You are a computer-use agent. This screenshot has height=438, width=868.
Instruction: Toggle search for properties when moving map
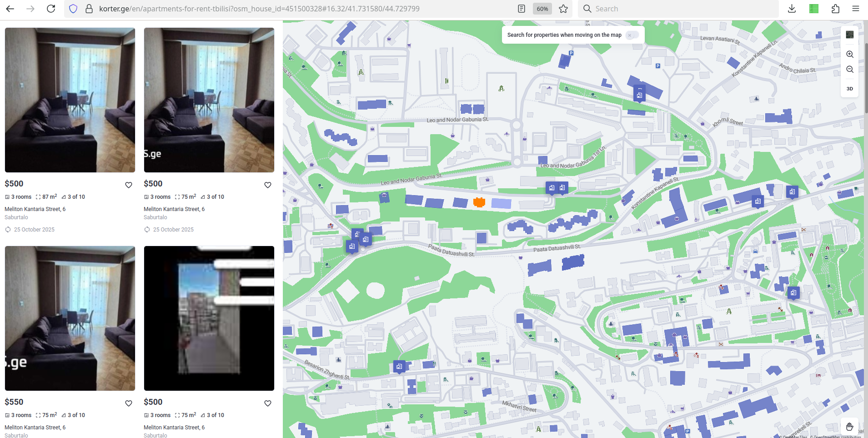click(632, 35)
